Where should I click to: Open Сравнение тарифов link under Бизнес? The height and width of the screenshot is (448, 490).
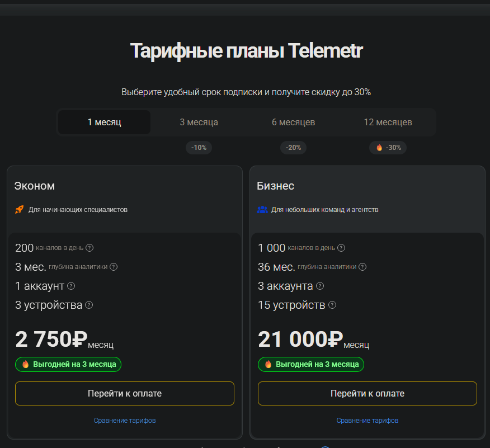368,421
